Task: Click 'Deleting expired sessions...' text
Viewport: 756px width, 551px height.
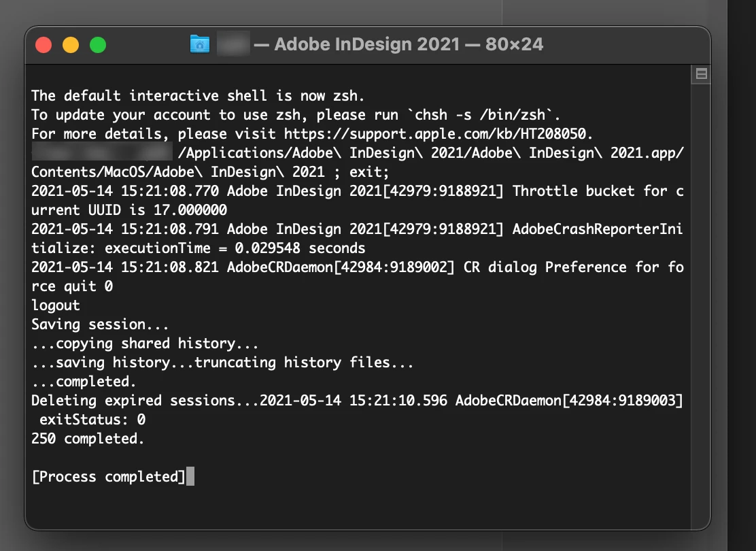Action: point(145,401)
